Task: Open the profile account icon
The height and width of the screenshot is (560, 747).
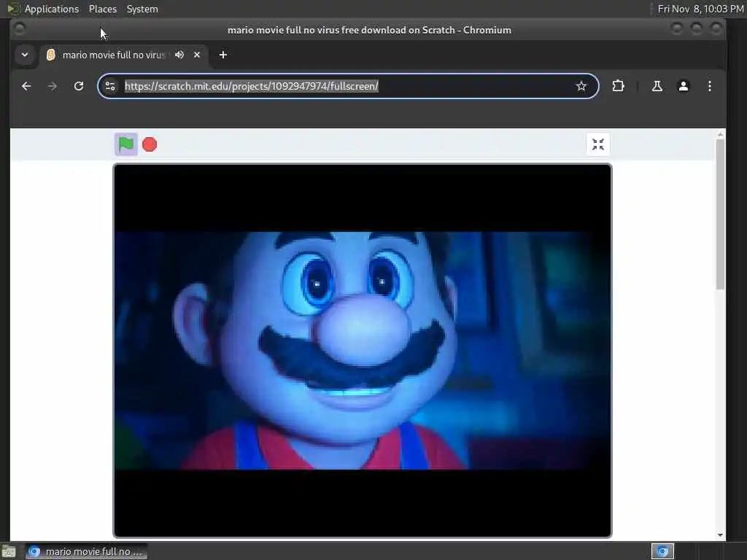Action: click(x=683, y=86)
